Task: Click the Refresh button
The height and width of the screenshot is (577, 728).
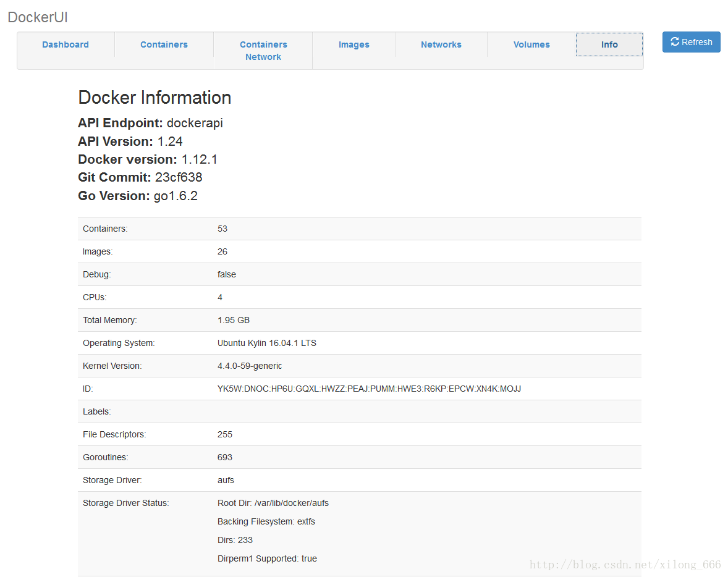Action: tap(691, 42)
